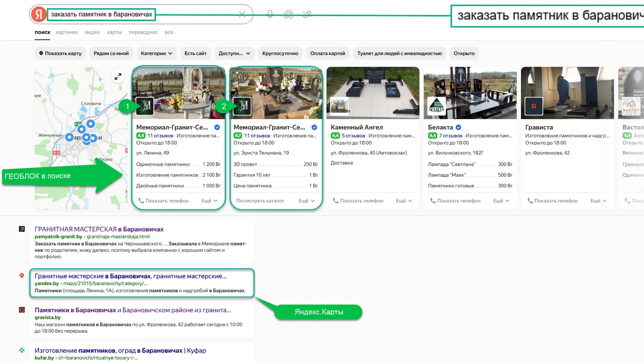Clear the search query with X icon
The height and width of the screenshot is (362, 644).
242,14
